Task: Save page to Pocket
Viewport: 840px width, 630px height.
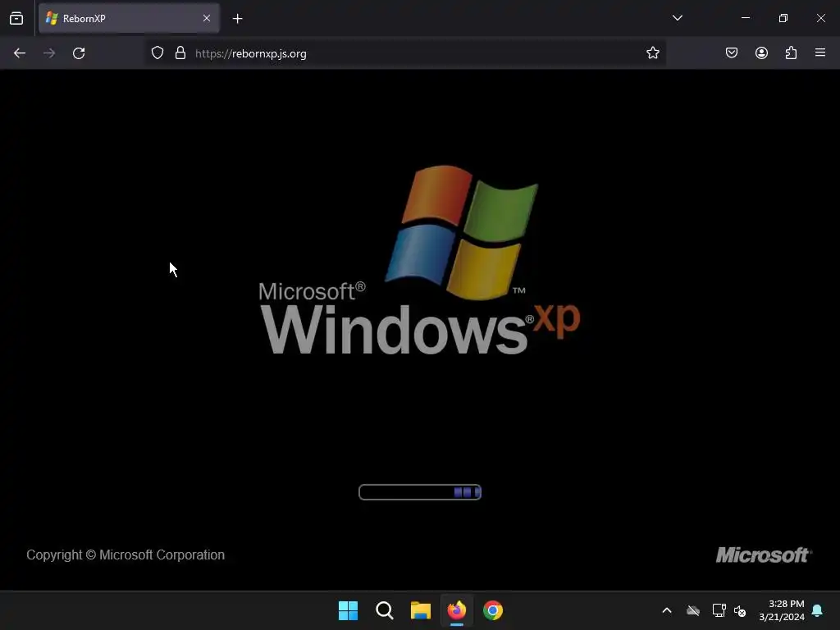Action: tap(732, 53)
